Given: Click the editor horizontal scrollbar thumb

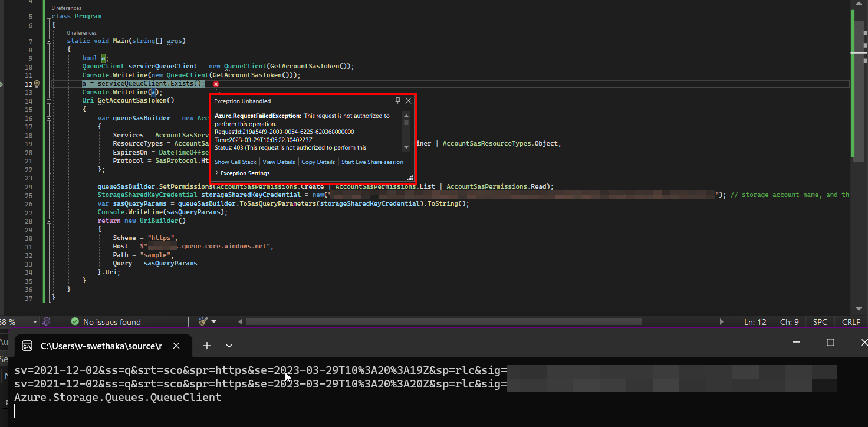Looking at the screenshot, I should click(443, 322).
